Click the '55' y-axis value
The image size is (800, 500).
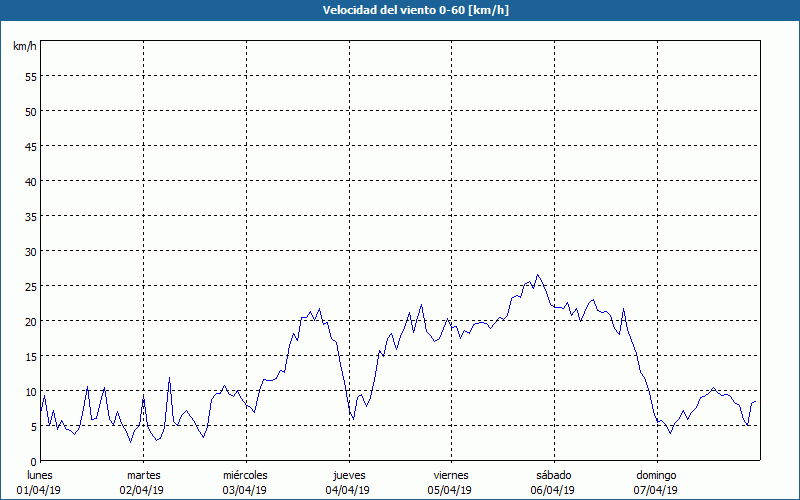[31, 77]
